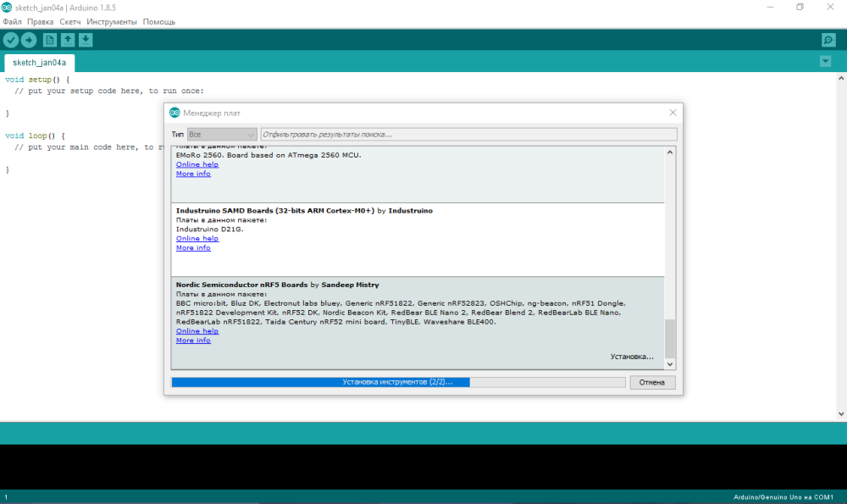
Task: Open the Файл menu
Action: click(12, 21)
